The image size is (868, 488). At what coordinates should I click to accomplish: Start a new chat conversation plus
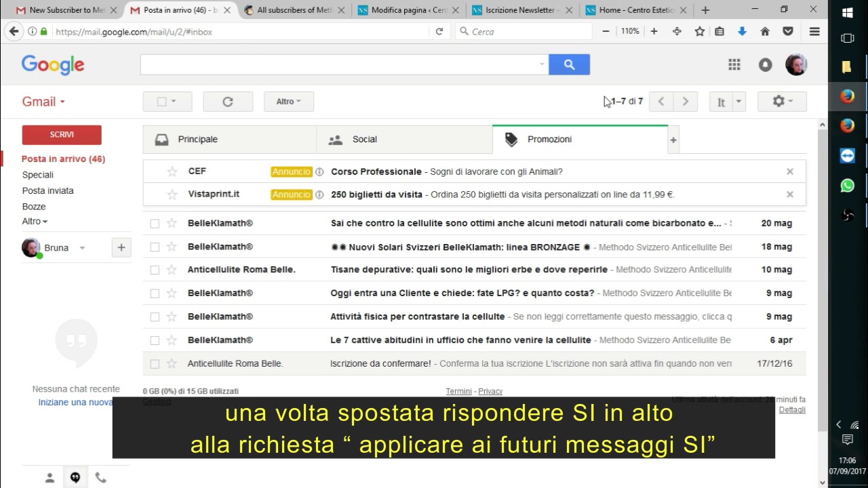[x=121, y=247]
